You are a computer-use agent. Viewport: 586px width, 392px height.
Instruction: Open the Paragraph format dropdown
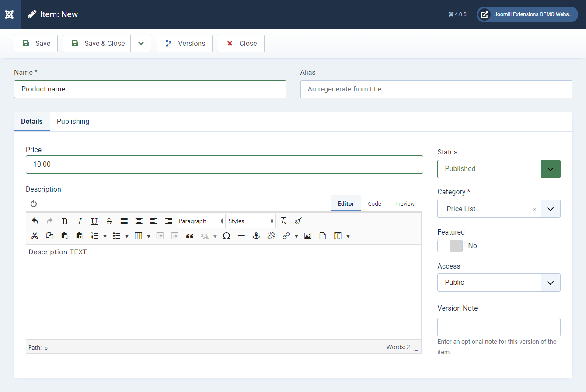click(x=201, y=221)
